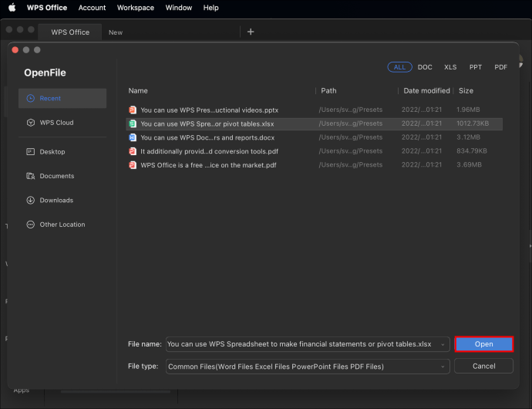532x409 pixels.
Task: Click the PDF icon for conversion tools file
Action: tap(133, 151)
